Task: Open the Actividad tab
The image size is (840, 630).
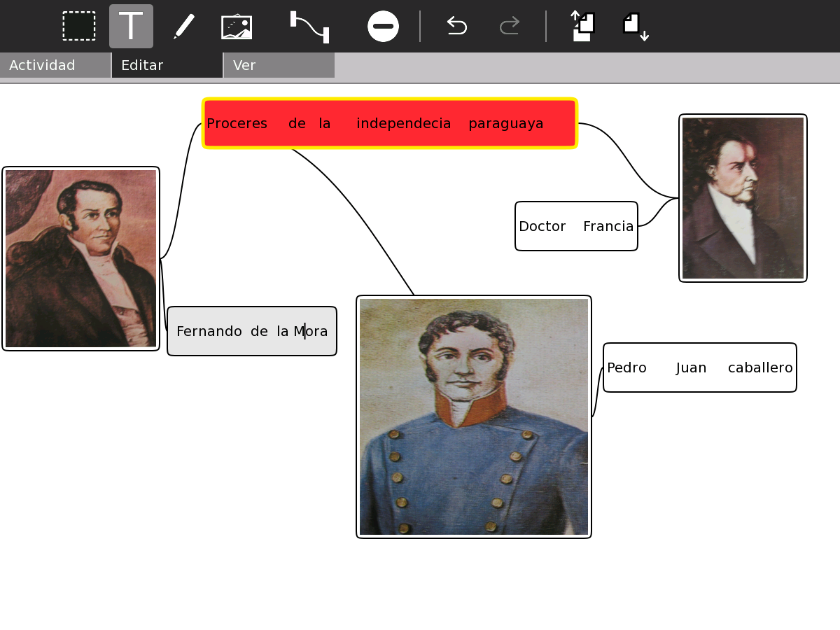Action: 55,65
